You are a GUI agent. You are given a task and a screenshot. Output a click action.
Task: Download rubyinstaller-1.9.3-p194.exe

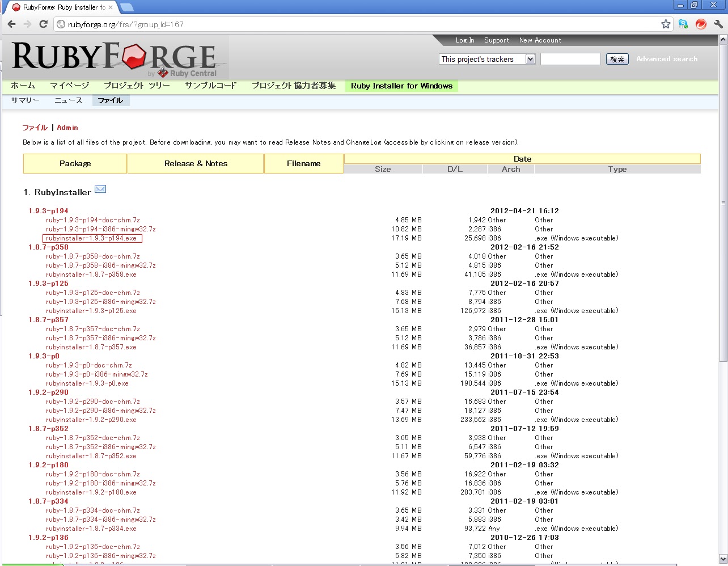(x=91, y=238)
